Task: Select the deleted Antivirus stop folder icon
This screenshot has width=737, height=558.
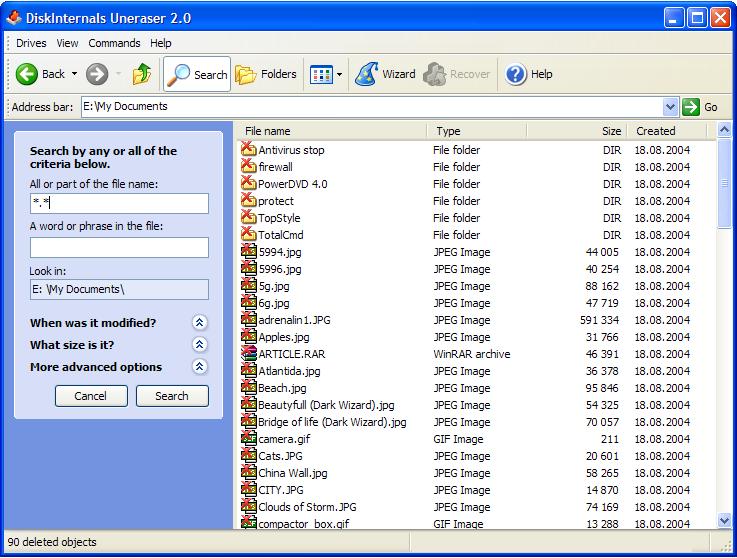Action: (248, 149)
